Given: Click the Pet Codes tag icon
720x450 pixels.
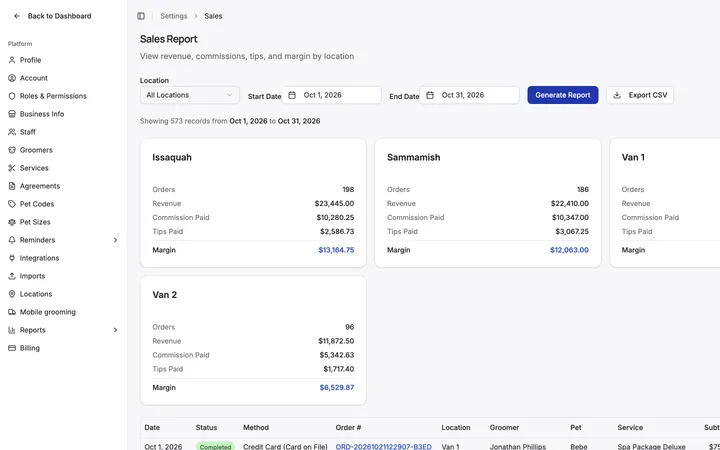Looking at the screenshot, I should (x=12, y=204).
